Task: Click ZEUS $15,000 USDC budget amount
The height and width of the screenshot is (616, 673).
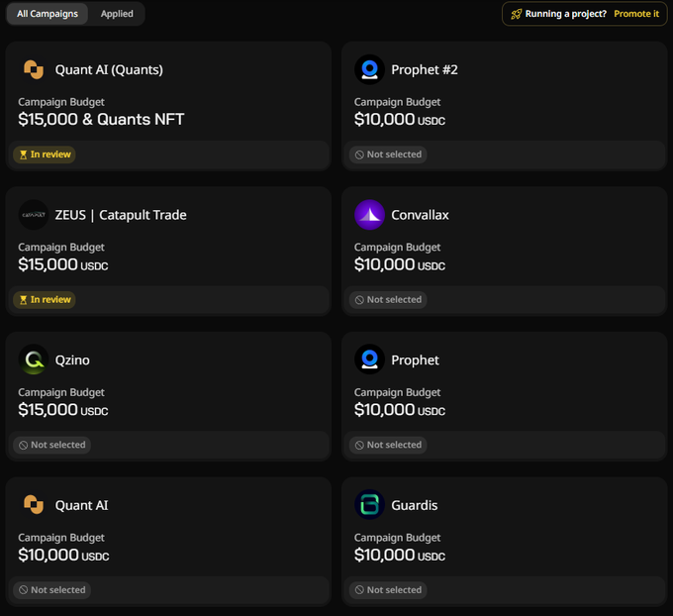Action: tap(63, 264)
